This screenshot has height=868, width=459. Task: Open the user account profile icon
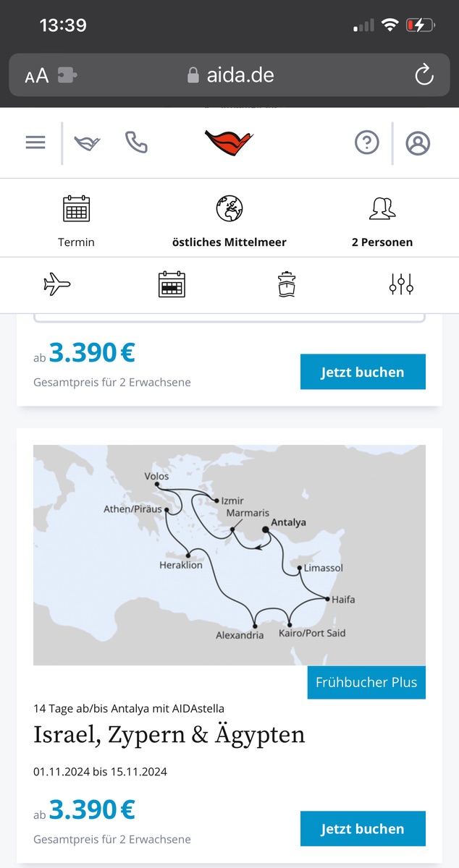(418, 142)
